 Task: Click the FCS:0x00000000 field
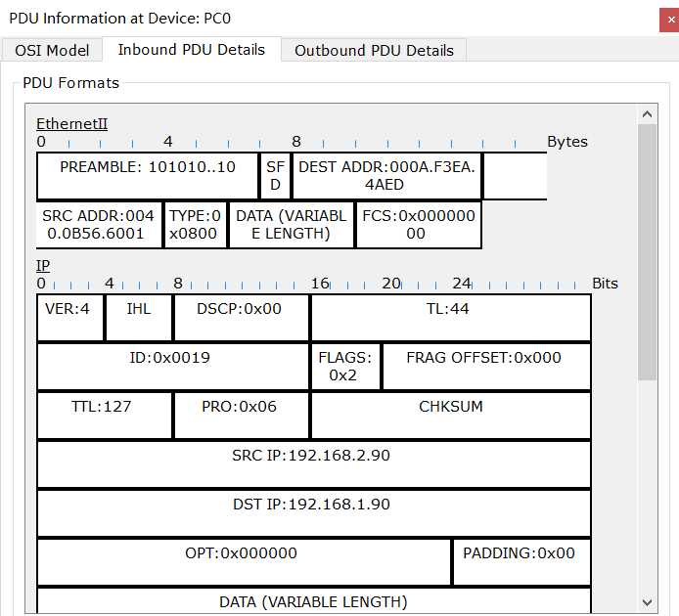(x=419, y=225)
